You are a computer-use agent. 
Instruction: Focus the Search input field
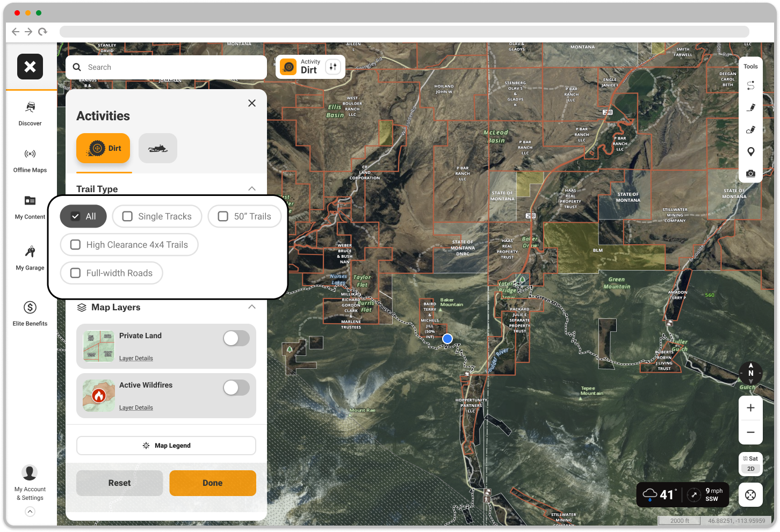(x=166, y=67)
